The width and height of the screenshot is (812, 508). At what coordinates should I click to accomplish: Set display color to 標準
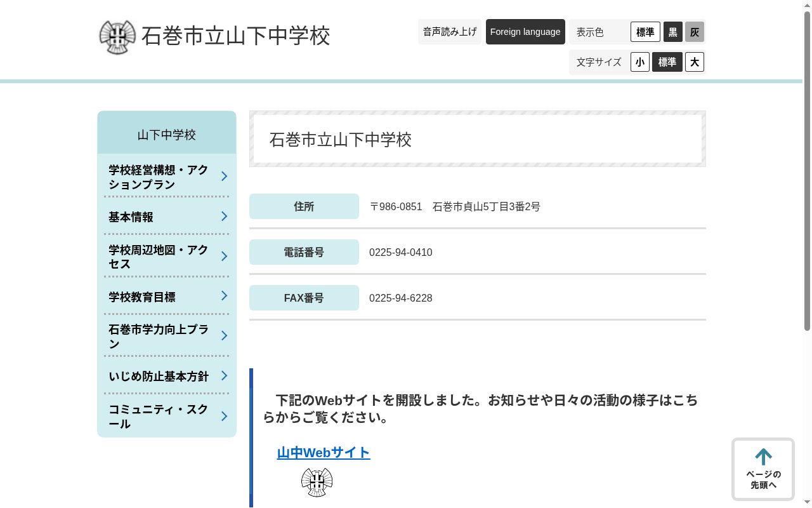645,32
